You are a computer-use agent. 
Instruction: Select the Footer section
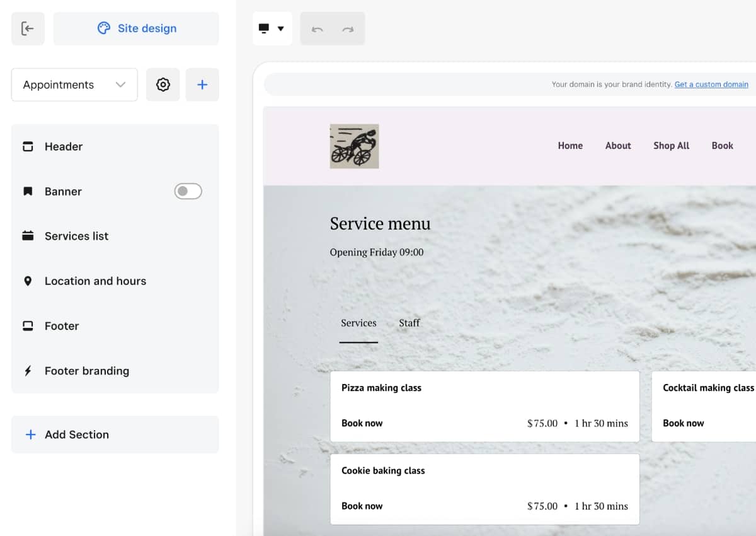point(115,325)
